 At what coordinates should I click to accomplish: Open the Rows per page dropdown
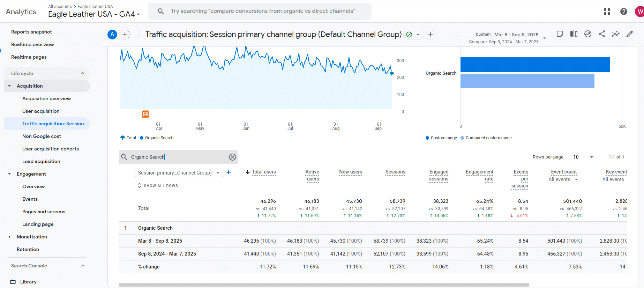583,157
